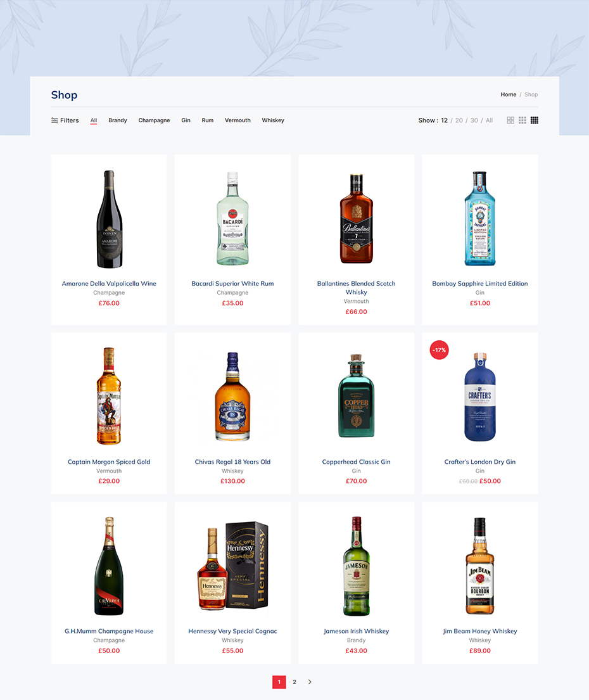Show All products per page

pos(489,120)
